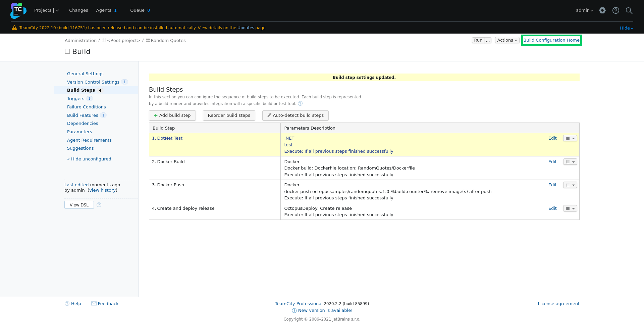This screenshot has height=334, width=644.
Task: Select General Settings in sidebar
Action: click(85, 74)
